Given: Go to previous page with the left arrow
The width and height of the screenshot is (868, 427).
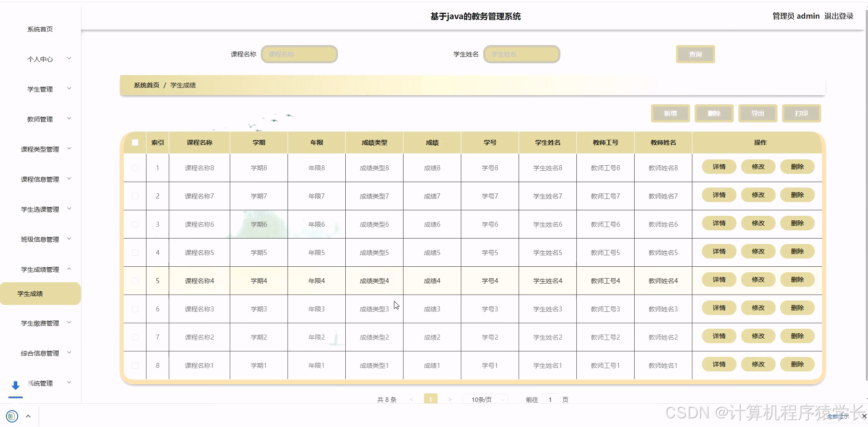Looking at the screenshot, I should (412, 399).
